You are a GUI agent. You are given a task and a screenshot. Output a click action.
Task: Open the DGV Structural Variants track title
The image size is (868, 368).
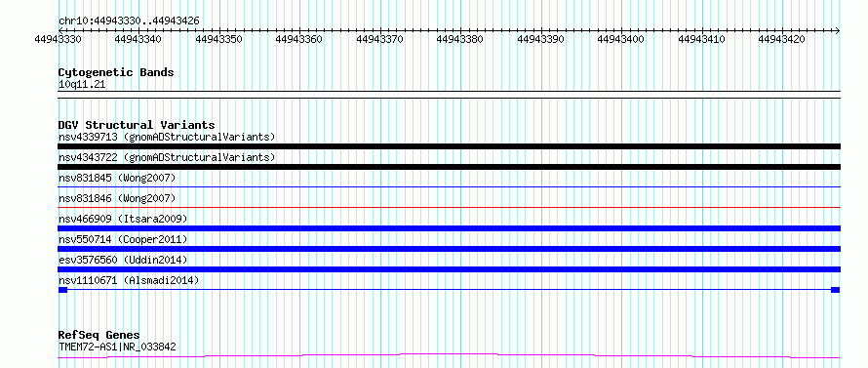[x=137, y=125]
